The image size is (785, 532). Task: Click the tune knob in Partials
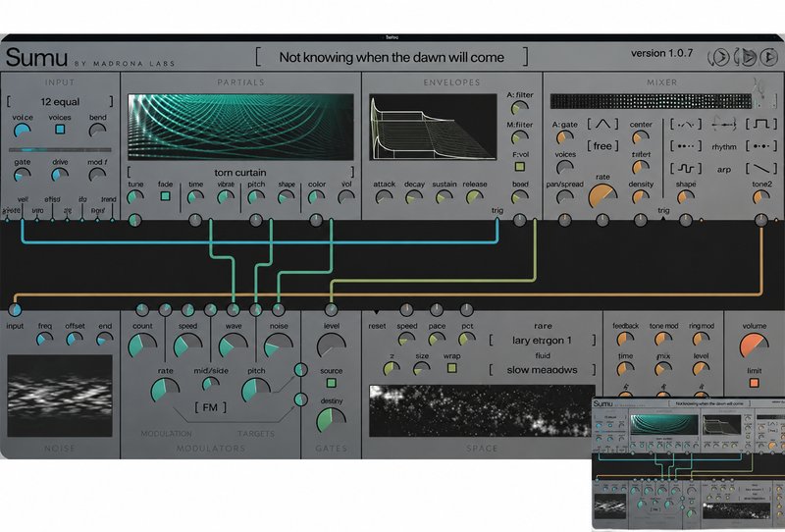[x=135, y=197]
